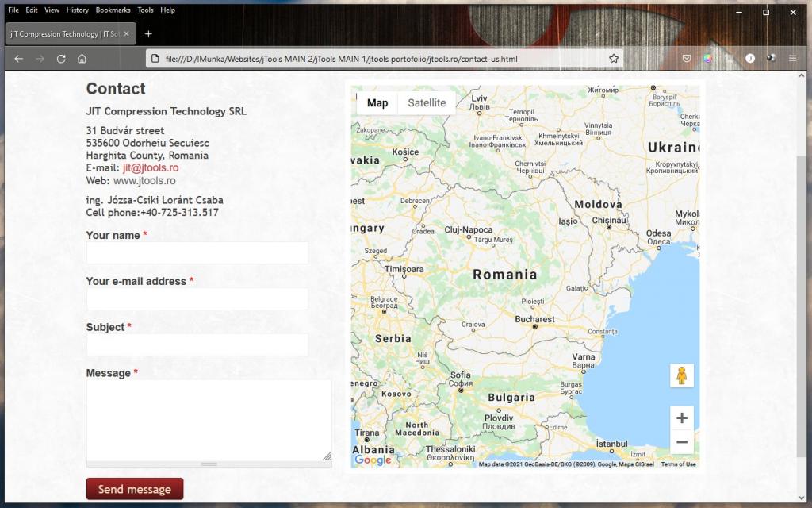
Task: Open the History menu
Action: pyautogui.click(x=78, y=10)
